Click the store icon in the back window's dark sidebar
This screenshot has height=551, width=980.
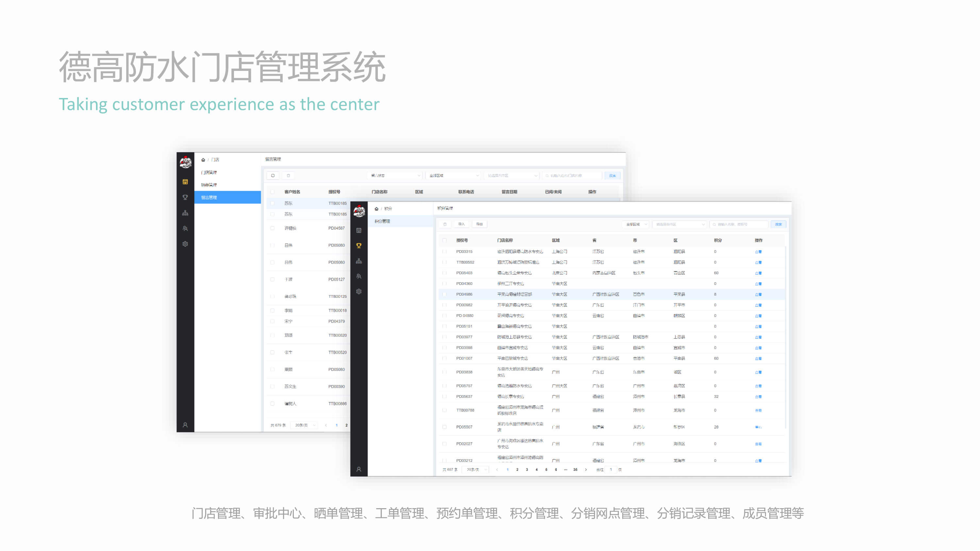pos(185,182)
